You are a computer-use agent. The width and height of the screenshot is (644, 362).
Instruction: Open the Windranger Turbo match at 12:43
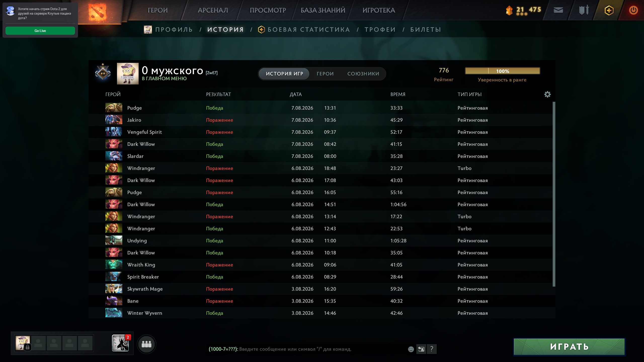click(x=320, y=229)
